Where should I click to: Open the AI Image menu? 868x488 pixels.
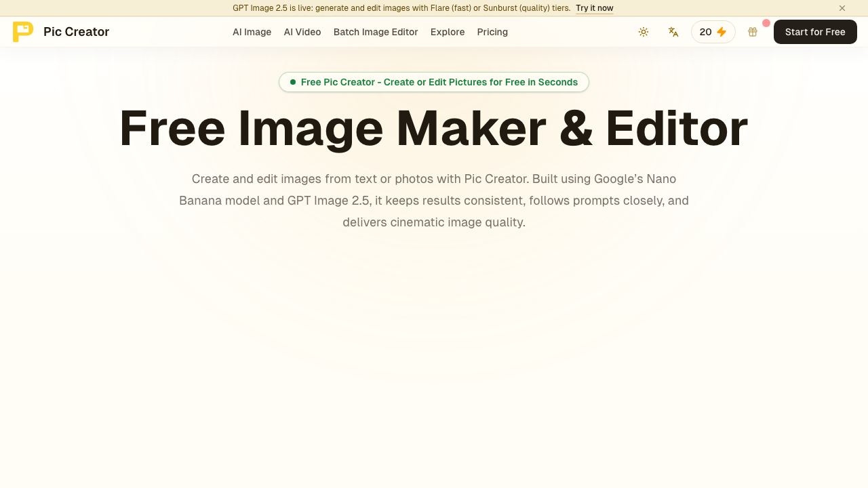[x=252, y=32]
